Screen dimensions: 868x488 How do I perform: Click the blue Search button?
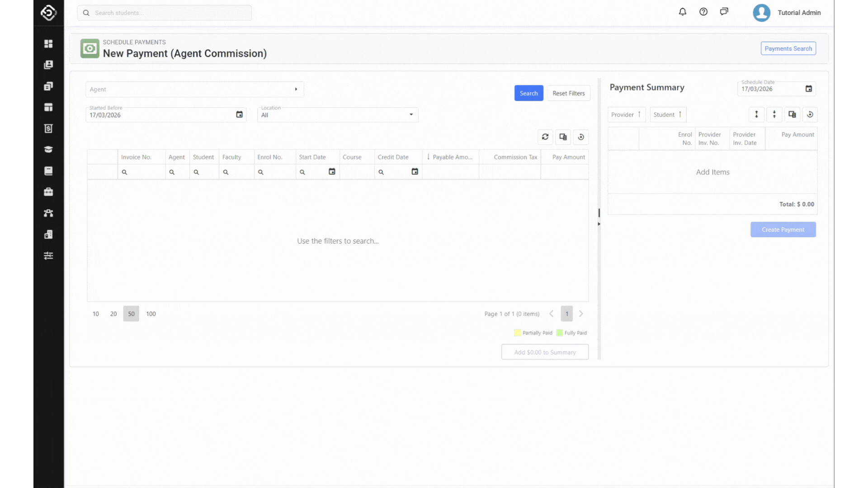[528, 94]
